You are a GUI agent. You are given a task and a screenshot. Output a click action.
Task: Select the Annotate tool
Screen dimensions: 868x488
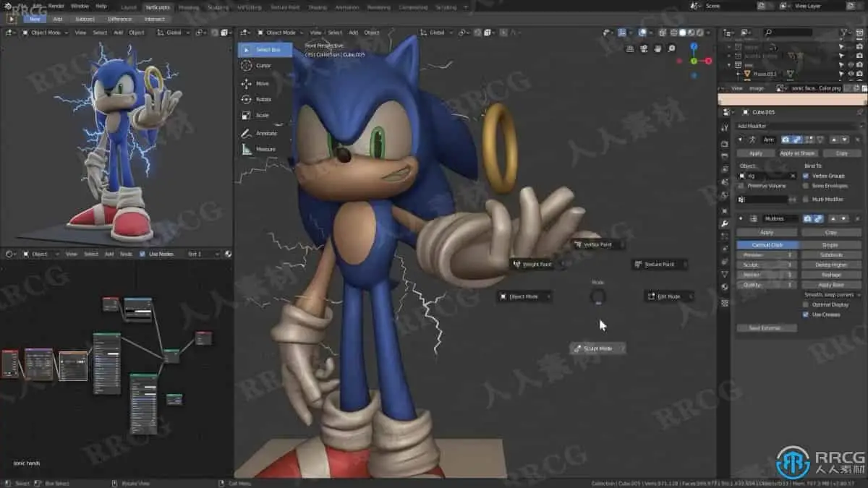[x=265, y=133]
